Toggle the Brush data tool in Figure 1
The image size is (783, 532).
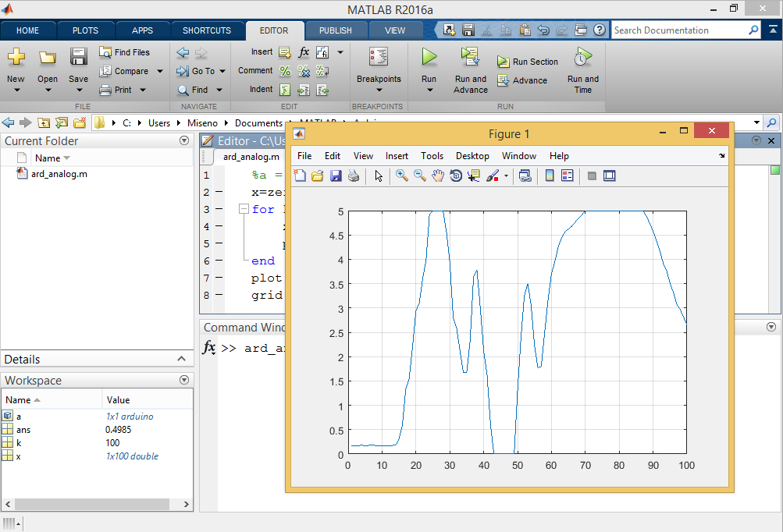pyautogui.click(x=493, y=176)
